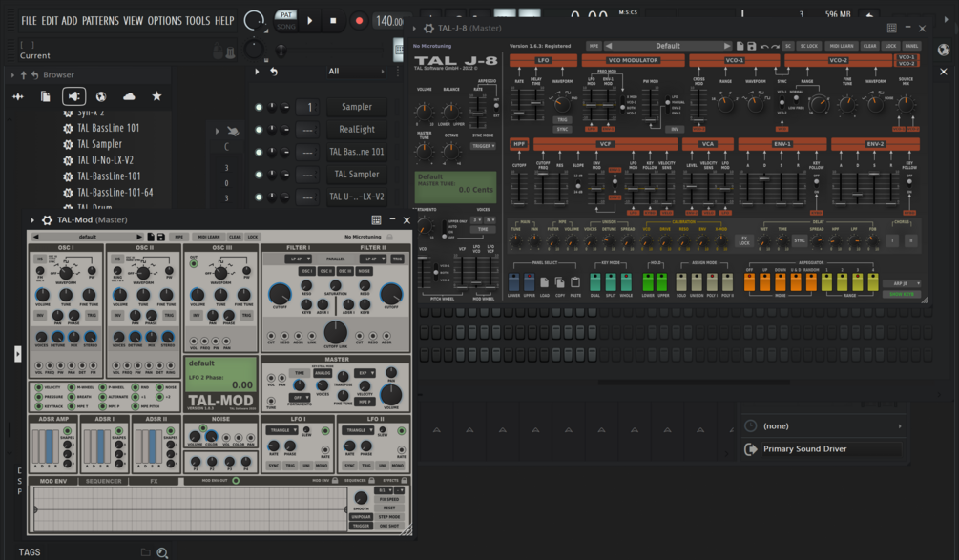Viewport: 959px width, 560px height.
Task: Toggle OSC III OUT green LED in TAL-Mod
Action: click(194, 263)
